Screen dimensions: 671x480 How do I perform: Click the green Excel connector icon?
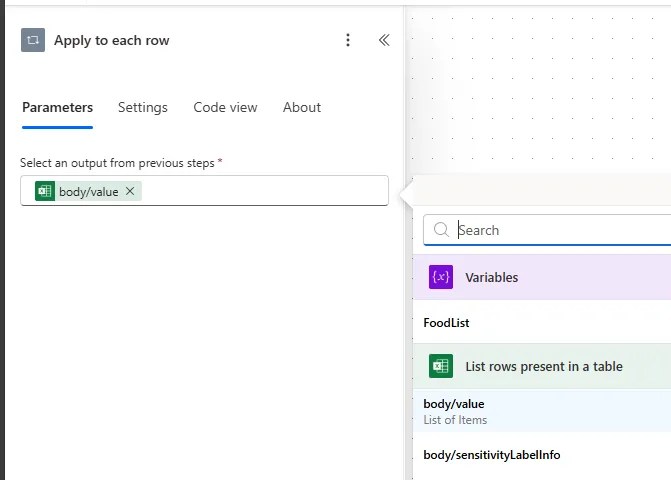[x=441, y=366]
